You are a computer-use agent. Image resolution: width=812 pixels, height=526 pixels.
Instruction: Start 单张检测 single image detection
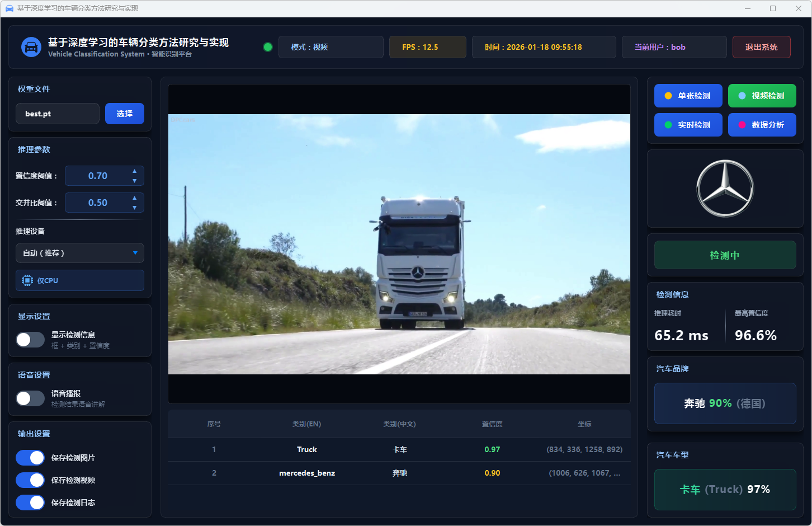coord(688,96)
